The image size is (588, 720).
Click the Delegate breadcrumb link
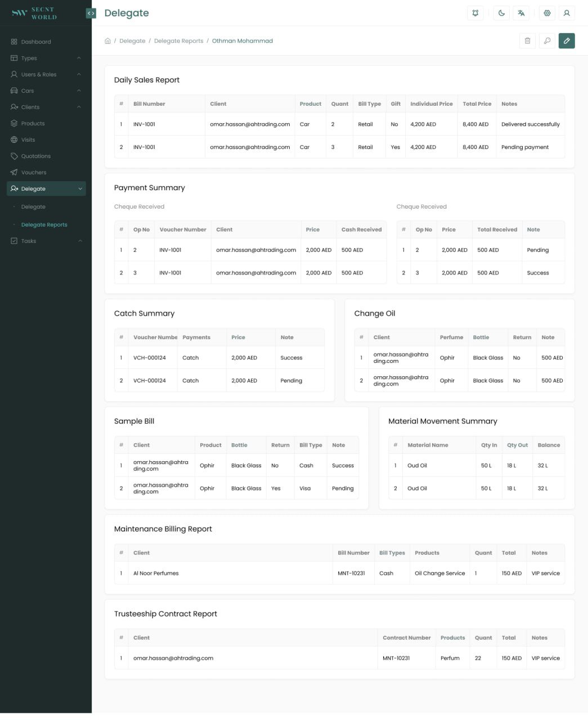tap(132, 41)
